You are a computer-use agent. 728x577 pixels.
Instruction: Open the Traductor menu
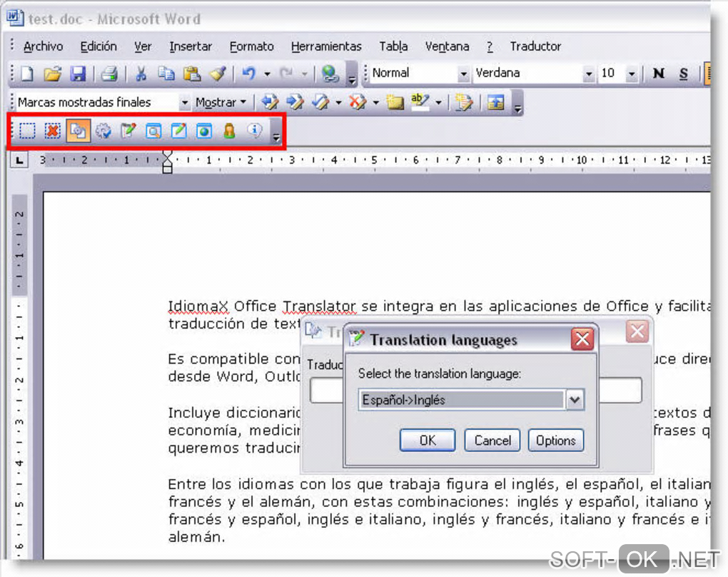point(535,46)
